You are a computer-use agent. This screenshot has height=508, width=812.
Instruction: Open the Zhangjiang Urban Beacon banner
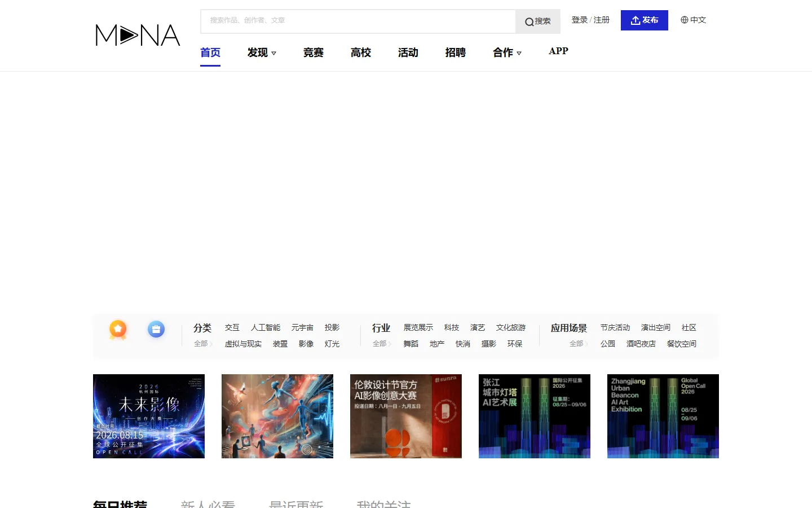[663, 416]
